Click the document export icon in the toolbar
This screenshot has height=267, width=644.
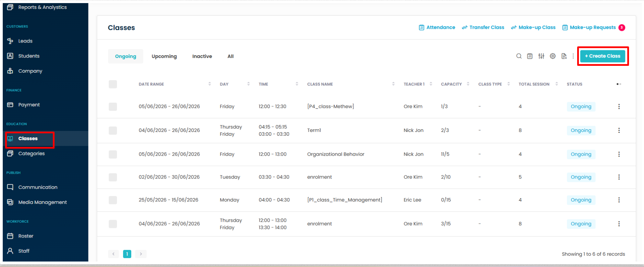(564, 56)
